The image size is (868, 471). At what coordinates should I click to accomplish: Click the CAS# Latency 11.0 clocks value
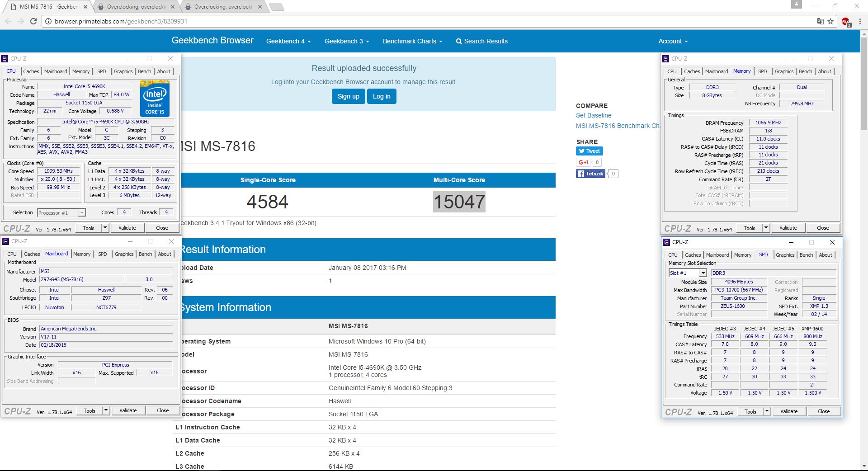click(768, 139)
